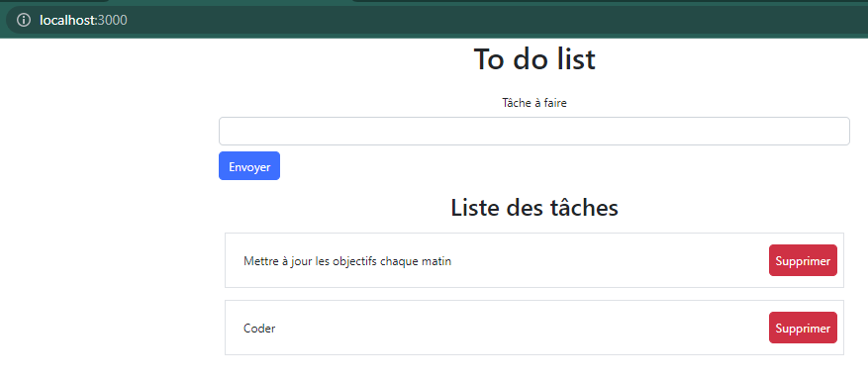Remove the Coder task with Supprimer
The image size is (868, 379).
(803, 328)
